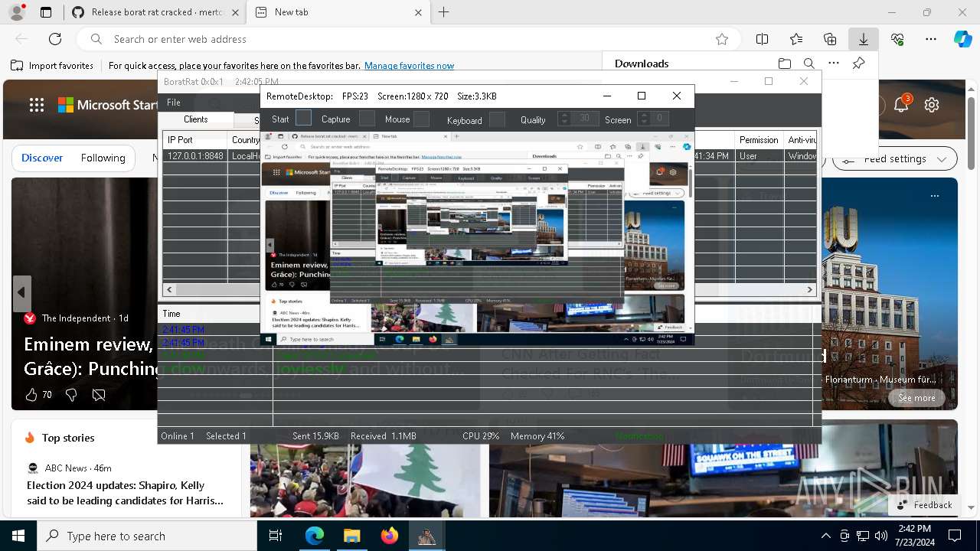
Task: Click Import favorites in favorites bar
Action: point(52,66)
